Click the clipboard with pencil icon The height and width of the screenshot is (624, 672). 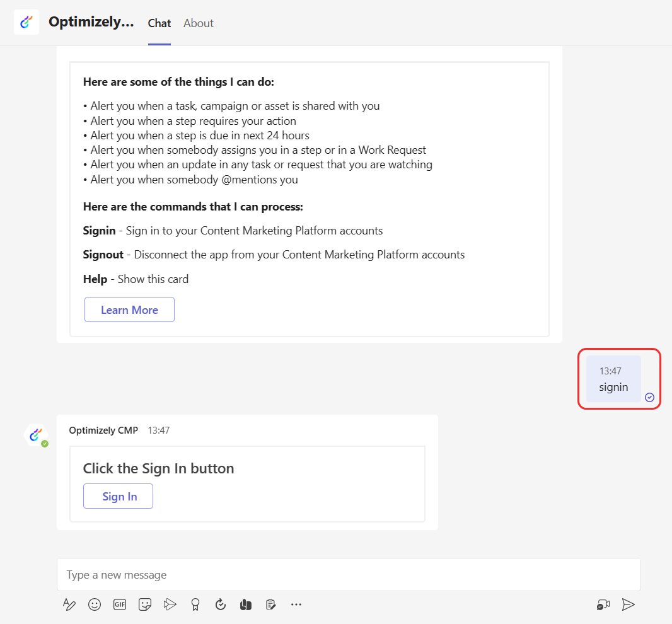click(x=271, y=604)
